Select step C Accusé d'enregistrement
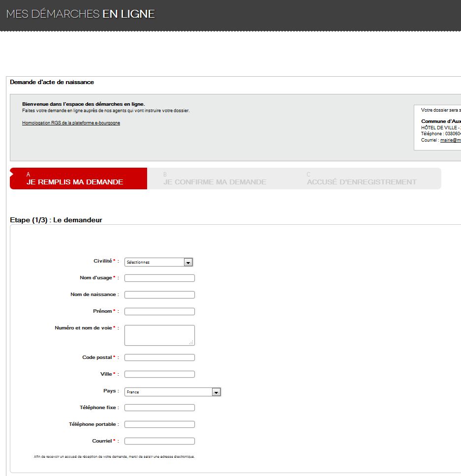The width and height of the screenshot is (461, 476). tap(362, 178)
